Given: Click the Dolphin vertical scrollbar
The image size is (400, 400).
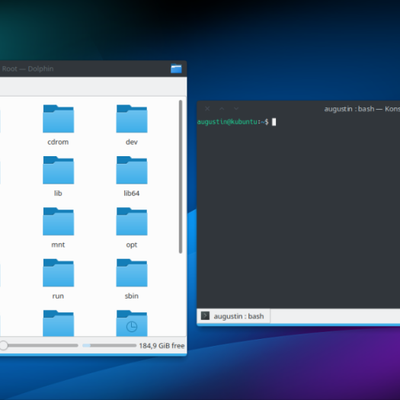Looking at the screenshot, I should click(180, 177).
